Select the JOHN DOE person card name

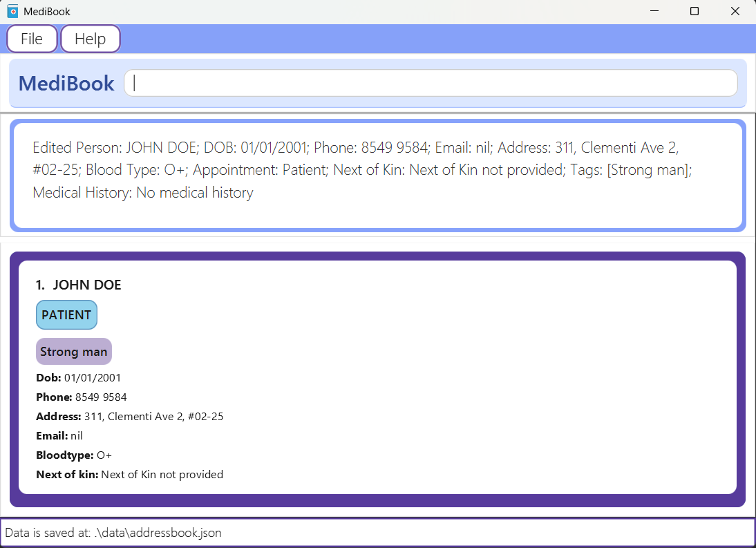pos(87,285)
